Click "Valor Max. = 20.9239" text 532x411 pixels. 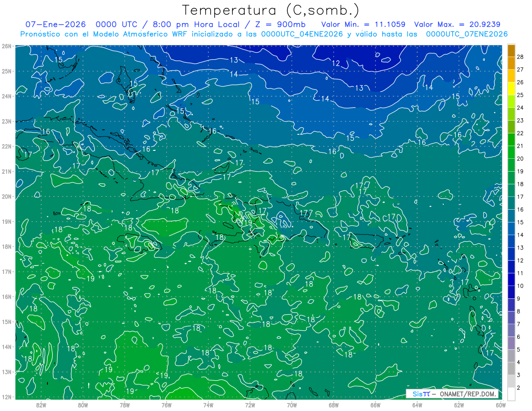457,24
